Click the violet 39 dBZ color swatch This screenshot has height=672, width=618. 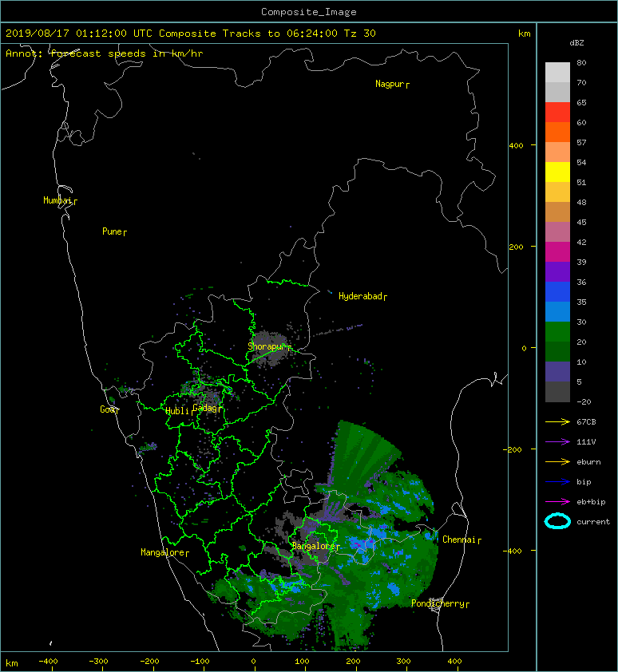(x=557, y=271)
